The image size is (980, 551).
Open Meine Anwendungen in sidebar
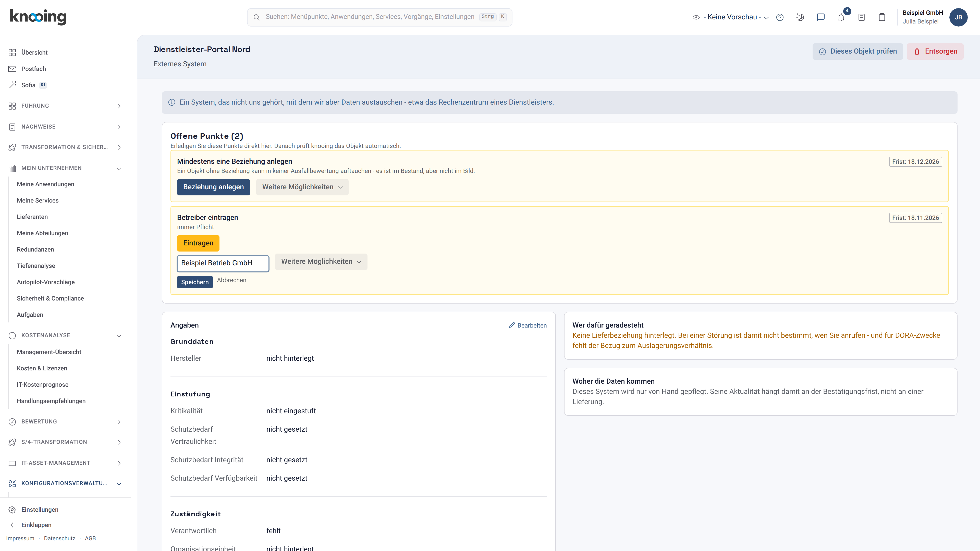[x=45, y=184]
